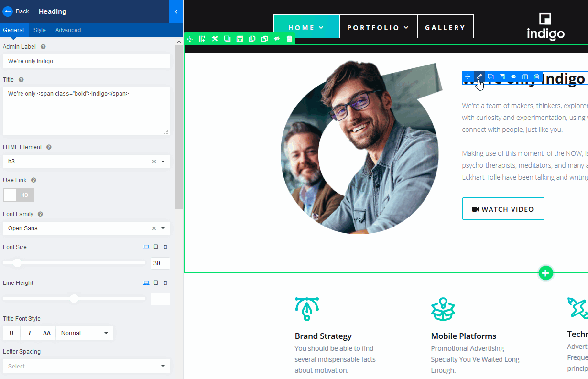Select the Edit pencil icon on the heading module

coord(479,76)
